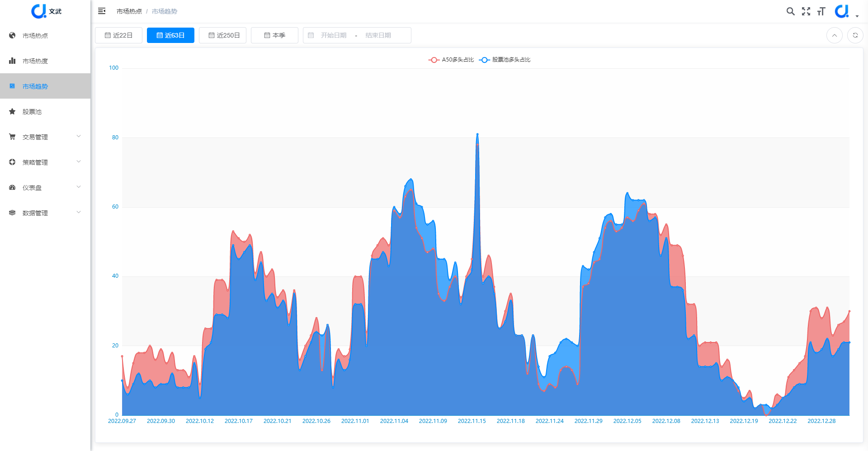Refresh the chart with circular arrow button
Screen dimensions: 868x451
coord(855,35)
